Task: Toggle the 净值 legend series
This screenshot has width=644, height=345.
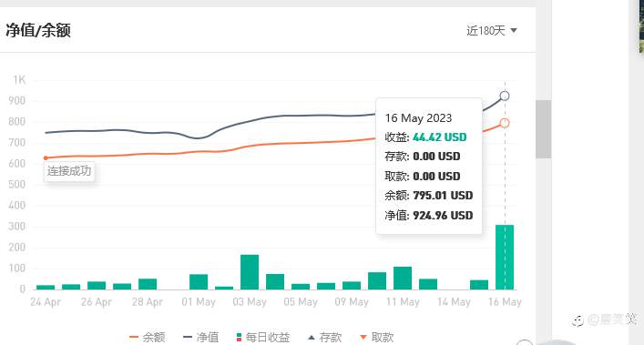Action: 200,337
